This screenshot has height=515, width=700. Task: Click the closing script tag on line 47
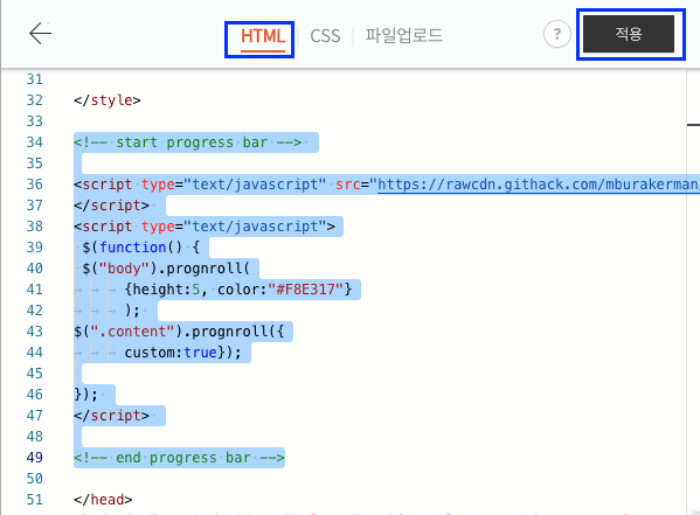[112, 415]
